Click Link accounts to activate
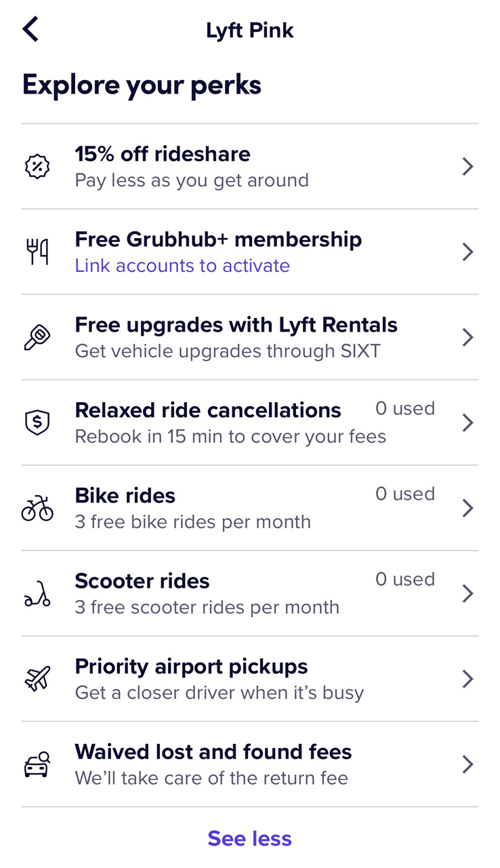500x868 pixels. [x=182, y=265]
